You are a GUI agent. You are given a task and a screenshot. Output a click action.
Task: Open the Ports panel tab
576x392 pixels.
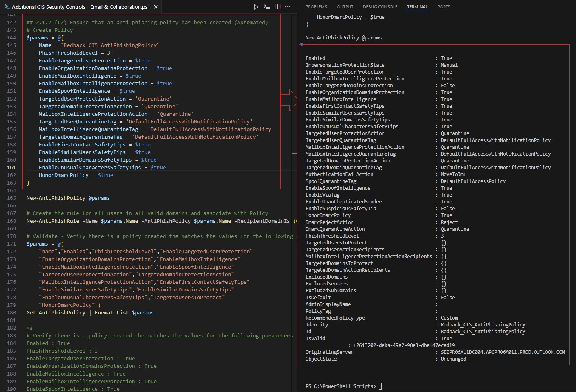pos(444,7)
